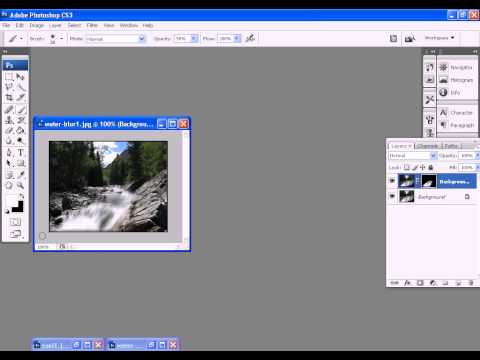Select the Move tool
Viewport: 480px width, 360px height.
point(20,77)
